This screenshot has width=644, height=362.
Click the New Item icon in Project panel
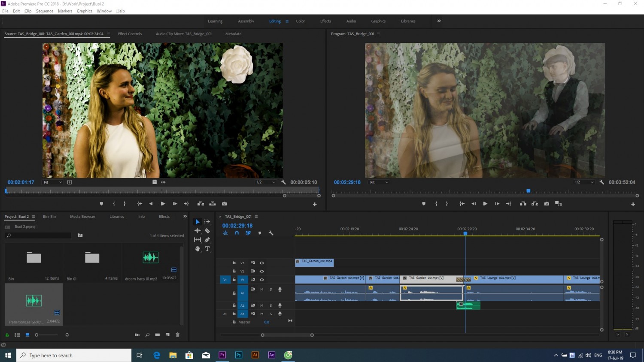(168, 335)
